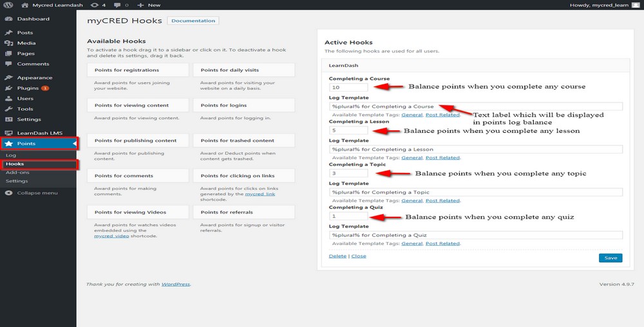Screen dimensions: 644x327
Task: Click the Documentation button
Action: (193, 21)
